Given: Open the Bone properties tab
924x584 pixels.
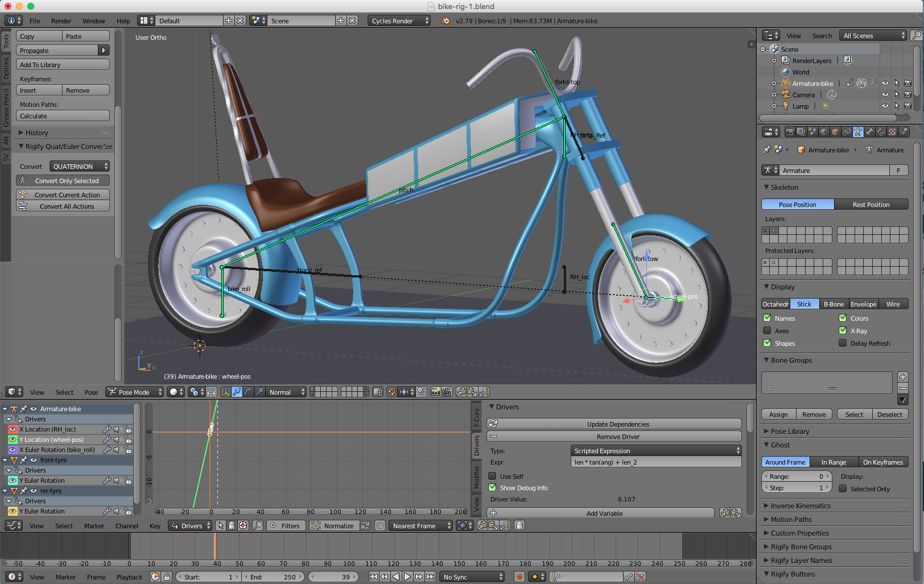Looking at the screenshot, I should click(869, 132).
